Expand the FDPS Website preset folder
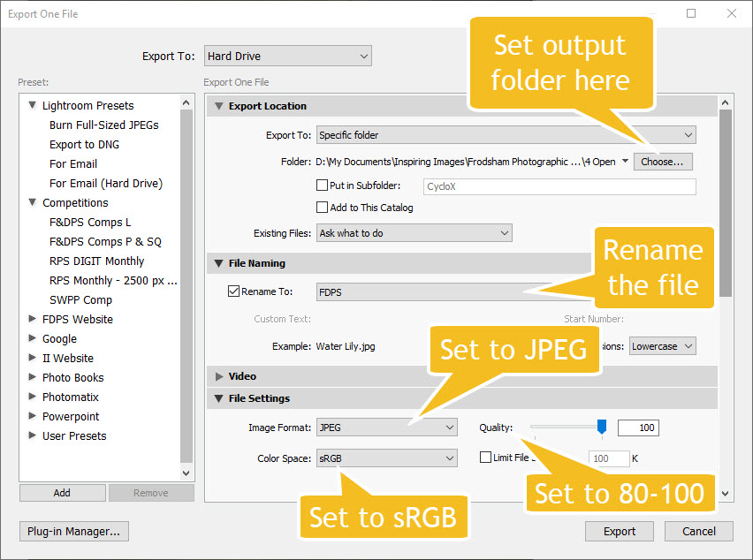 (x=32, y=319)
